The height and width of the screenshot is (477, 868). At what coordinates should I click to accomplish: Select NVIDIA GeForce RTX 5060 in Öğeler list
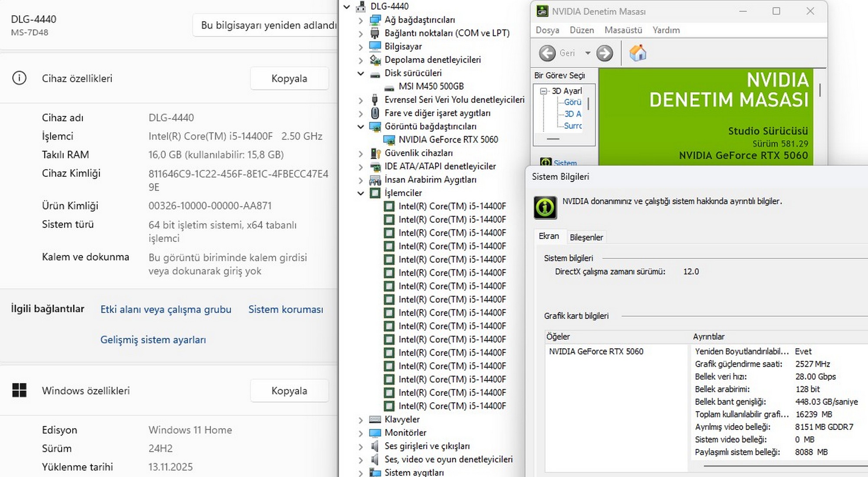(596, 351)
